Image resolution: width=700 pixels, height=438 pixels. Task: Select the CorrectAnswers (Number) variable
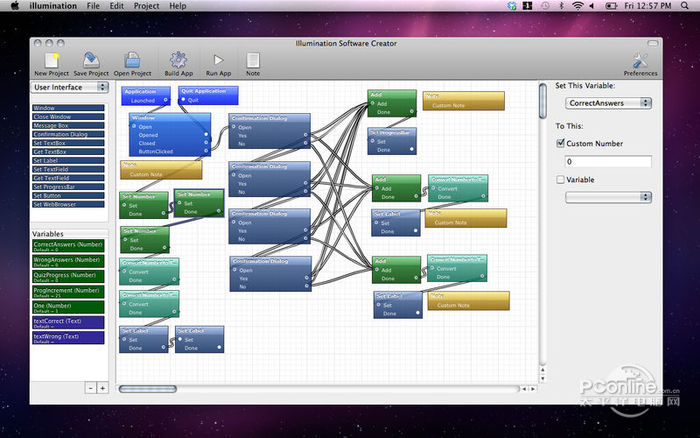point(68,246)
